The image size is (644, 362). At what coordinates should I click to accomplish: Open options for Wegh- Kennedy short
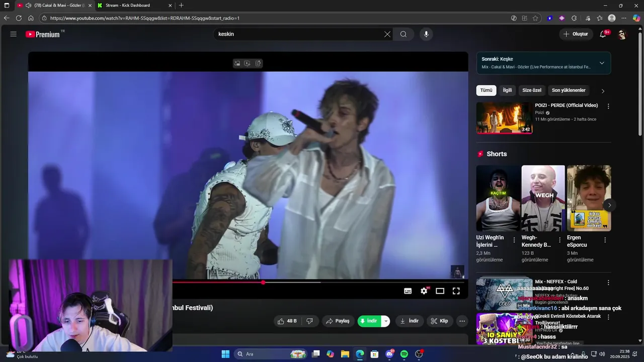click(559, 240)
